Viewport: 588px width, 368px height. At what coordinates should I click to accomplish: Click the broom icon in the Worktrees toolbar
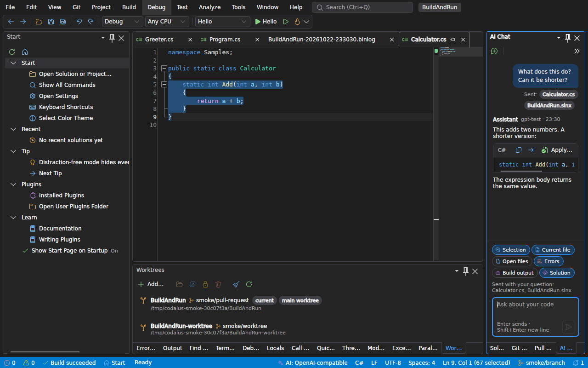coord(236,284)
